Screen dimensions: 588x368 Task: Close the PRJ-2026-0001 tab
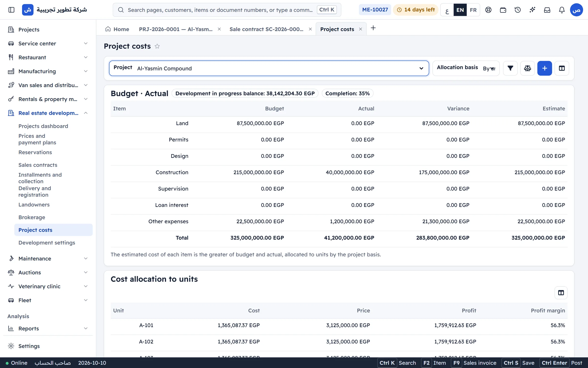[x=219, y=29]
